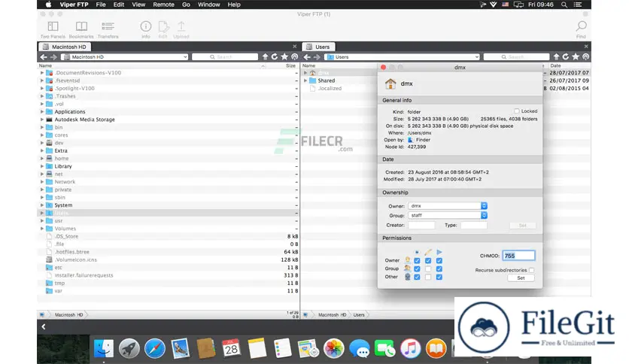The image size is (629, 364).
Task: Sort right panel by Date column header
Action: click(x=555, y=65)
